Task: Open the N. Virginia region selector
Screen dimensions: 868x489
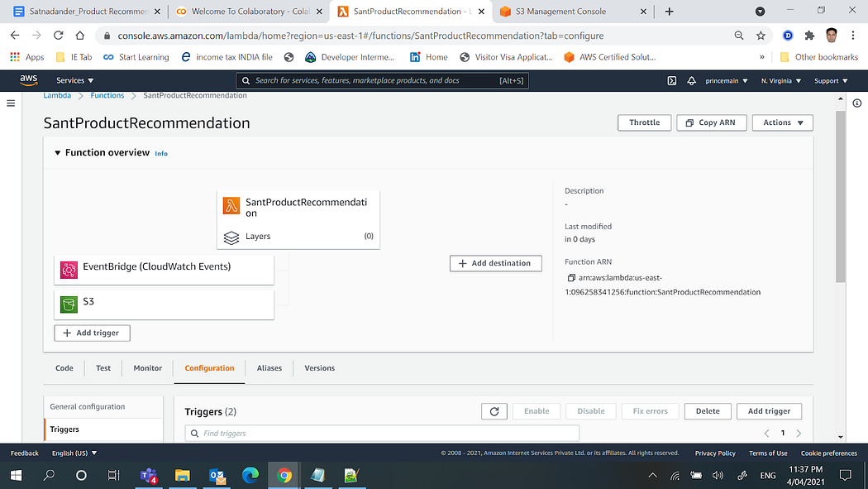Action: click(x=781, y=81)
